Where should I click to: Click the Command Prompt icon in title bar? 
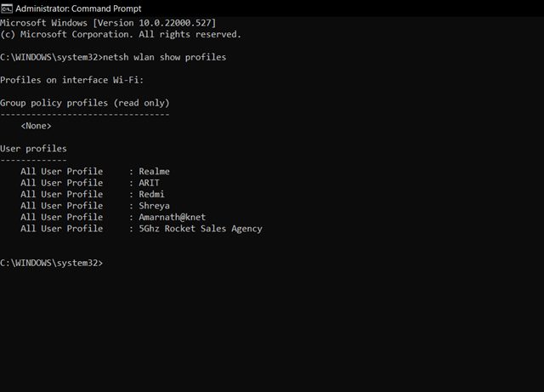coord(6,9)
